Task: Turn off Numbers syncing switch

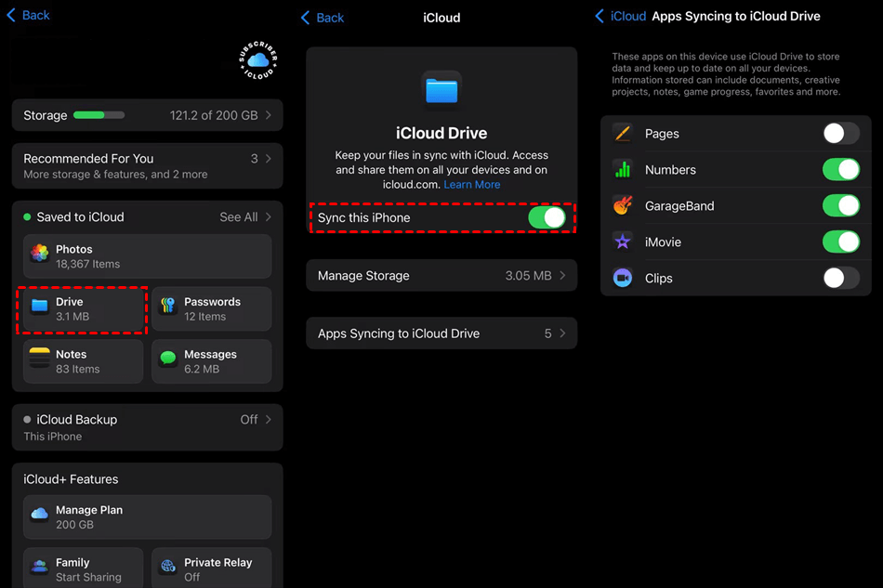Action: [x=841, y=169]
